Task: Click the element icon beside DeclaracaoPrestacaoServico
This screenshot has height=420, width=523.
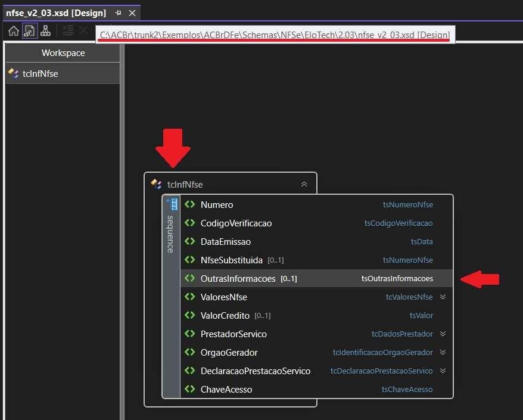Action: click(190, 371)
